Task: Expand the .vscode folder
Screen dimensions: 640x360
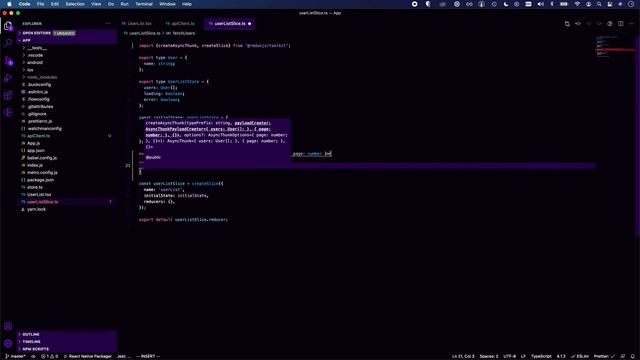Action: (x=67, y=55)
